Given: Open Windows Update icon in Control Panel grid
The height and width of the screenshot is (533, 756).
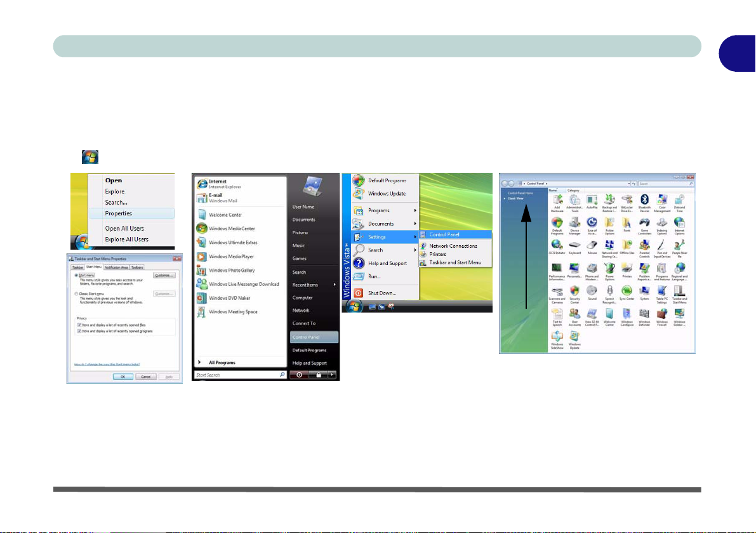Looking at the screenshot, I should tap(574, 340).
